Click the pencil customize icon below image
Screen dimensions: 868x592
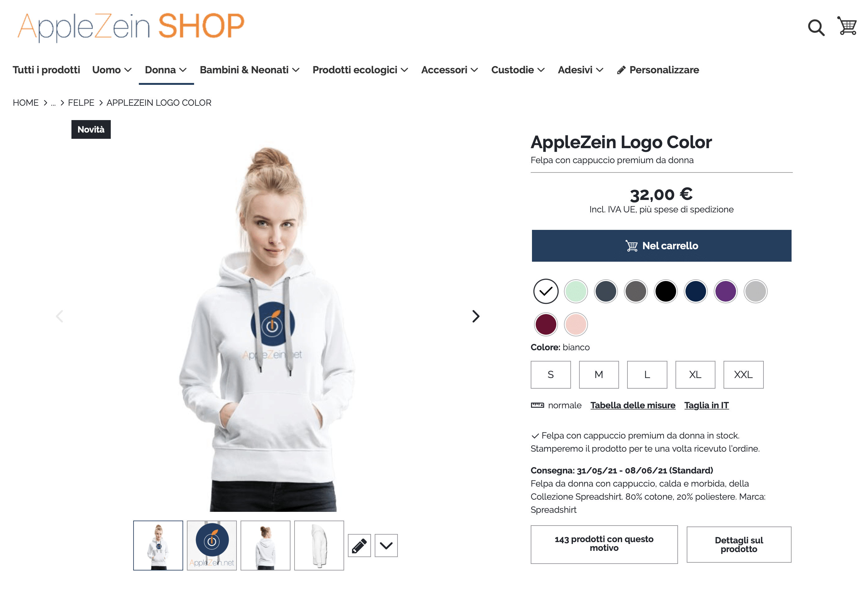pyautogui.click(x=359, y=545)
